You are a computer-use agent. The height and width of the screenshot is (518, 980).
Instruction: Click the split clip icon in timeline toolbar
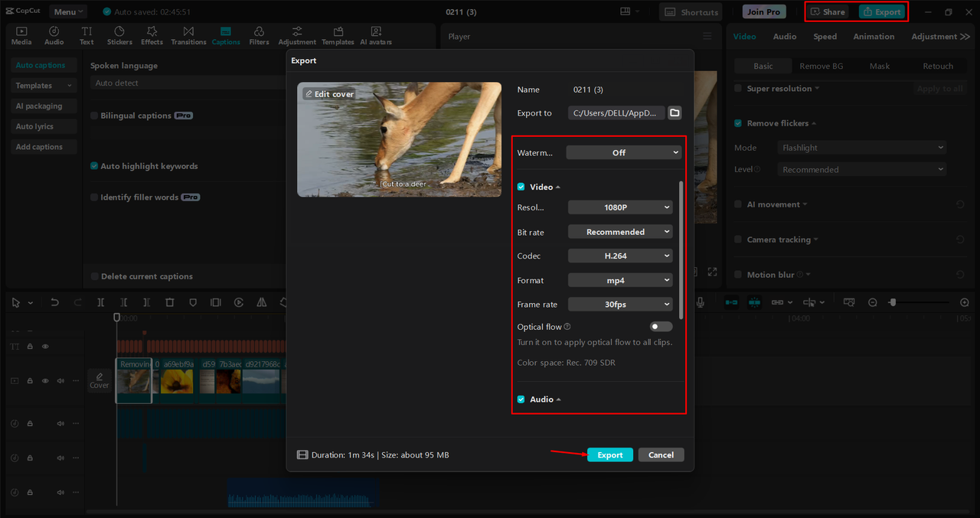[x=101, y=303]
